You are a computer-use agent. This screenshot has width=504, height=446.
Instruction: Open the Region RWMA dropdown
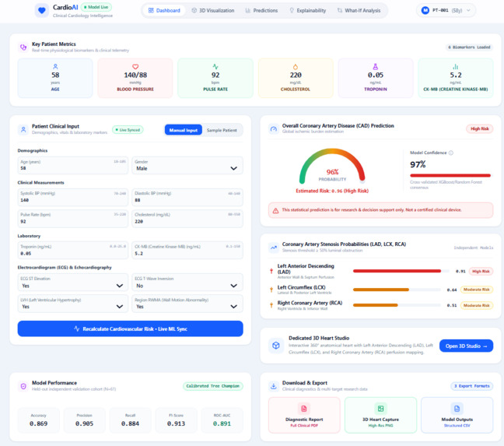pyautogui.click(x=187, y=304)
